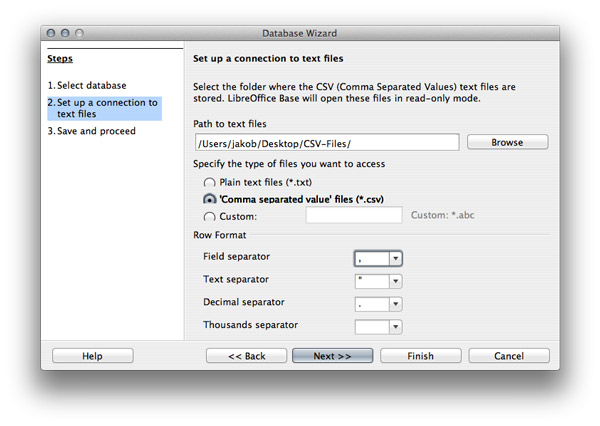The image size is (600, 426).
Task: Click the 'Custom: *.abc' hint text
Action: [x=442, y=215]
